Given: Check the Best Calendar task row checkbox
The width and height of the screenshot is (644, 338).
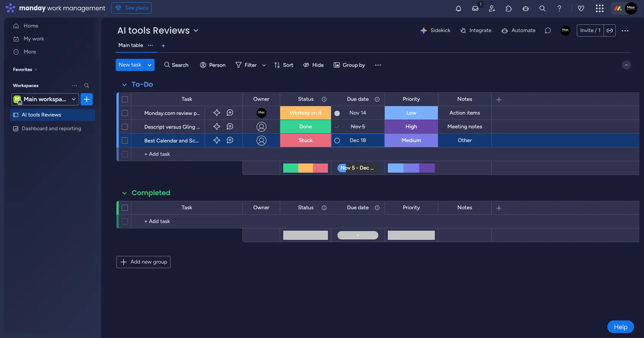Looking at the screenshot, I should [x=125, y=141].
